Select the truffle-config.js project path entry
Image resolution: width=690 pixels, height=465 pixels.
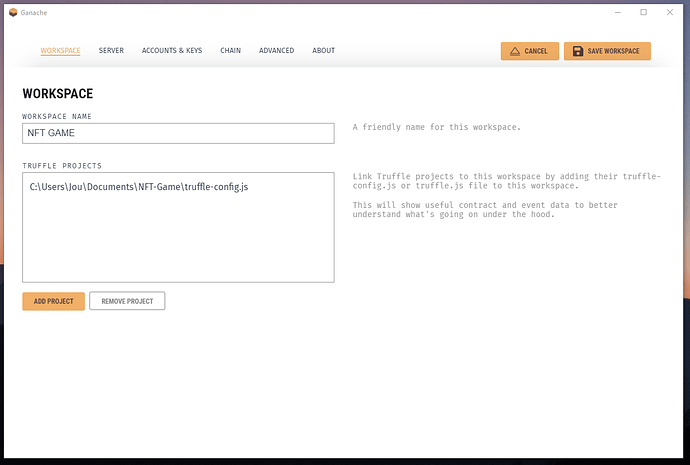[x=139, y=187]
